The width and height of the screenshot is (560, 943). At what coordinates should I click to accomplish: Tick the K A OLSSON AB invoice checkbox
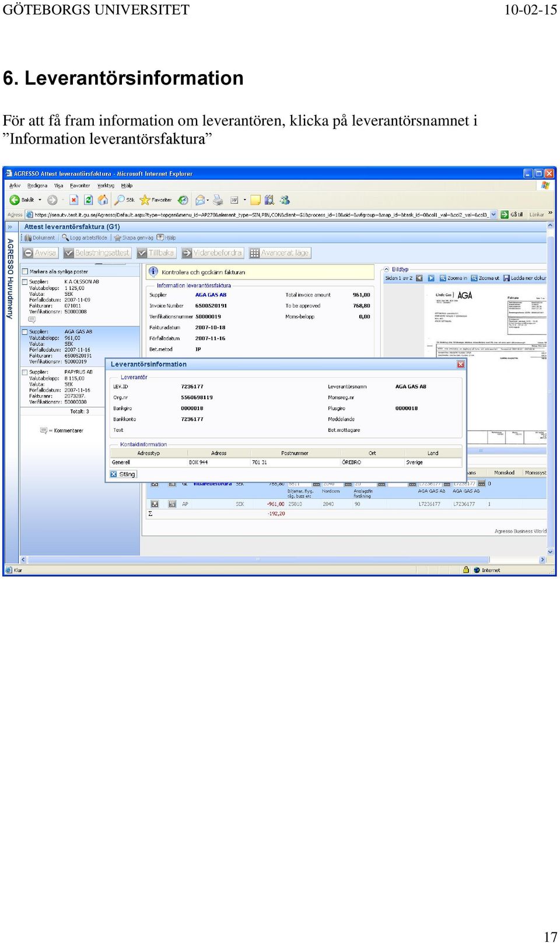[25, 282]
